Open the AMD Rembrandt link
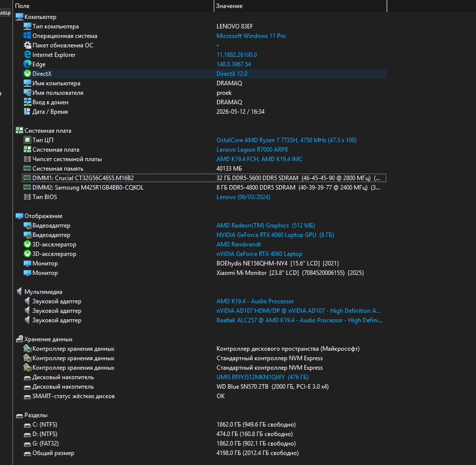This screenshot has height=465, width=476. point(238,244)
